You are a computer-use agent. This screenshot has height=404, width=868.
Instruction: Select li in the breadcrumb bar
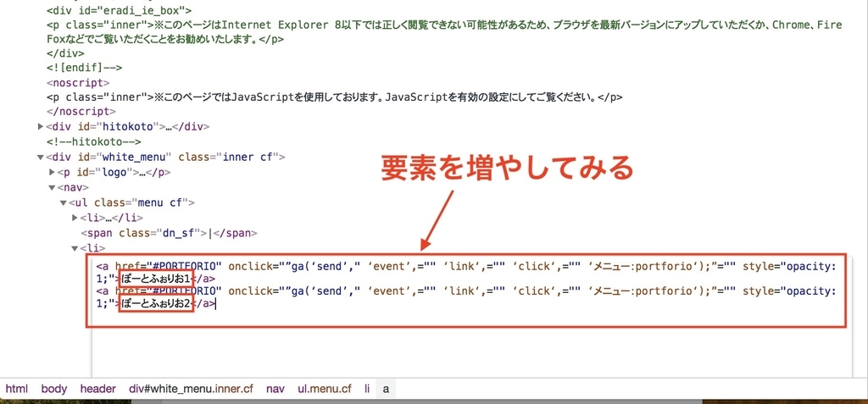[366, 389]
